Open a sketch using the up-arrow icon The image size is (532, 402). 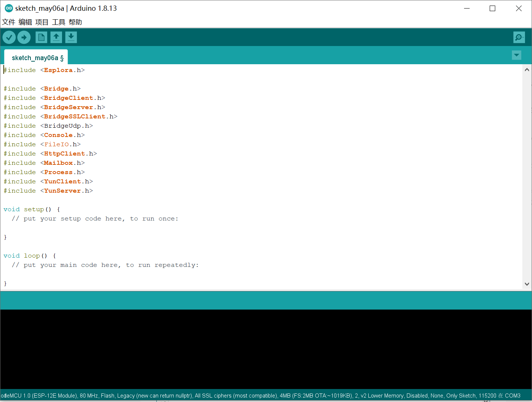(56, 37)
